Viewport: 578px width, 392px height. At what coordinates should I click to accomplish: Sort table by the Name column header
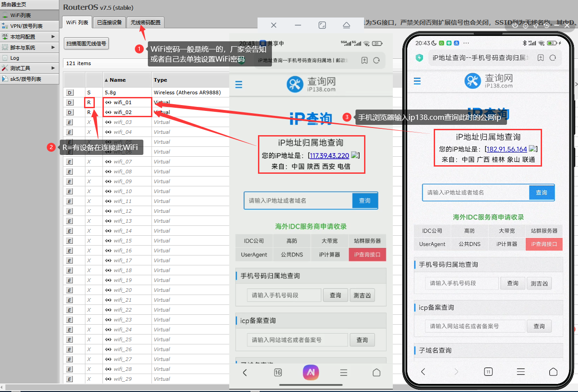[128, 80]
